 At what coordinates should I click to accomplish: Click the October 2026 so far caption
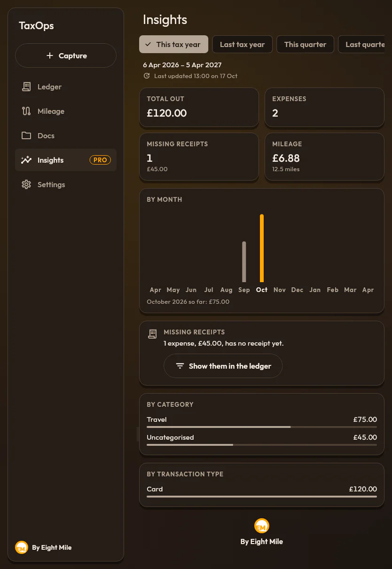coord(188,301)
